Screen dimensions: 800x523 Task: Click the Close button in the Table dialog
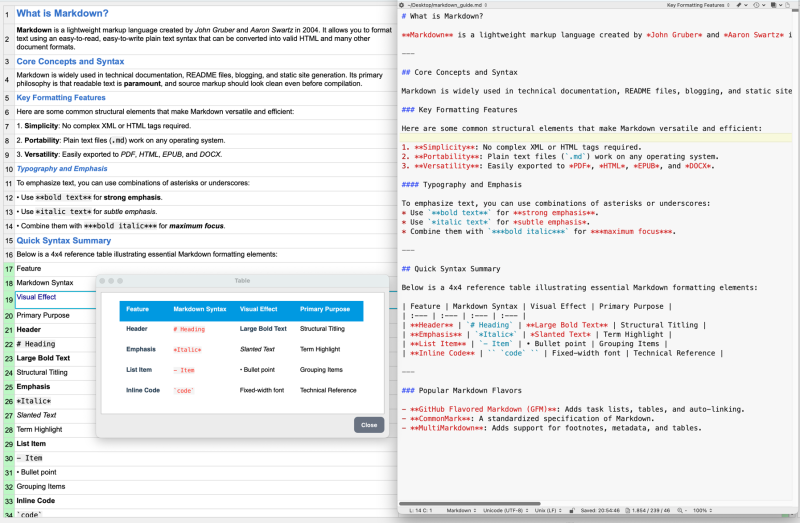tap(369, 425)
